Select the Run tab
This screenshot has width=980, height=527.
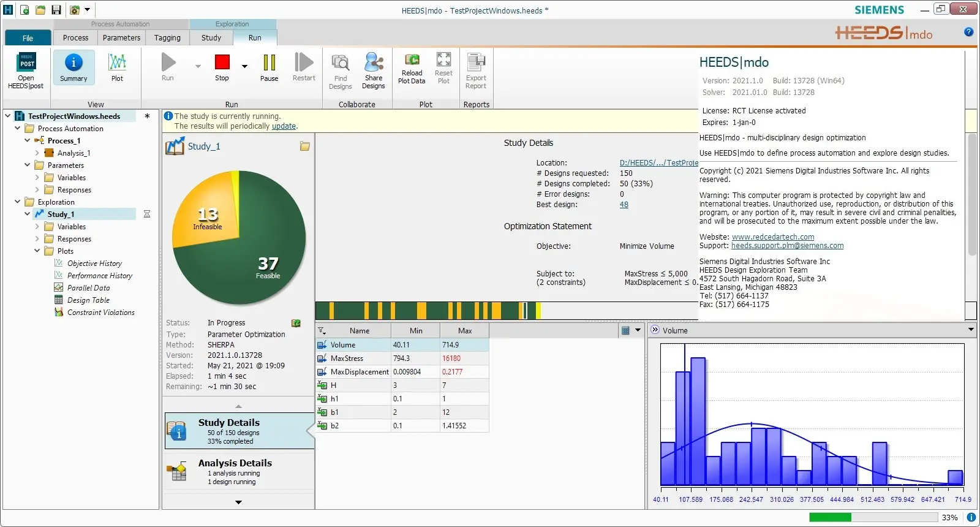[255, 38]
